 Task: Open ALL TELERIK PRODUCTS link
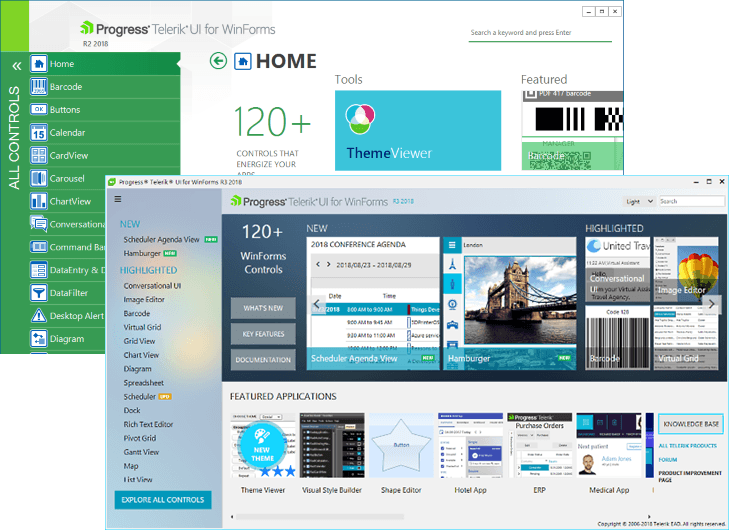[688, 446]
